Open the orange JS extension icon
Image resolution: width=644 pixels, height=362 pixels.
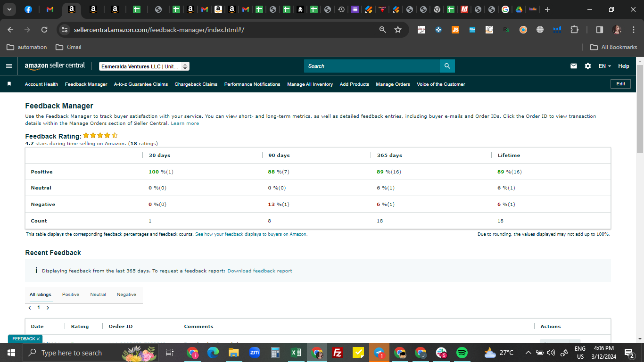point(455,30)
